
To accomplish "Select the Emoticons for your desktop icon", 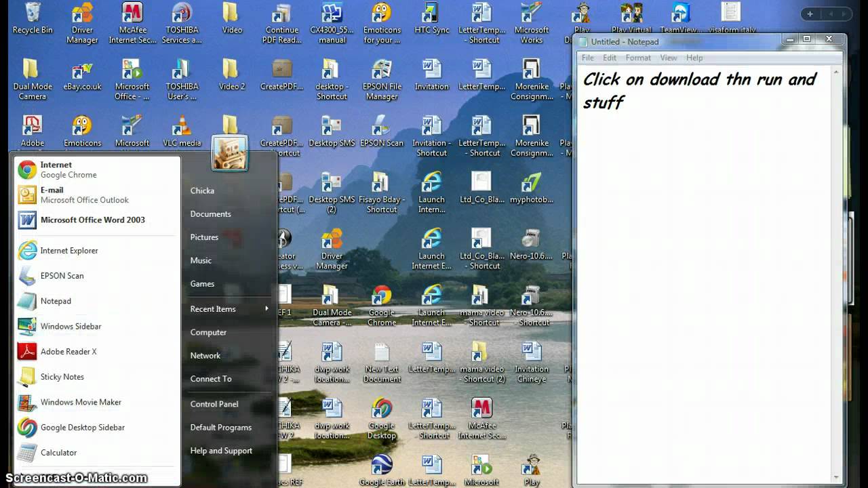I will click(382, 23).
